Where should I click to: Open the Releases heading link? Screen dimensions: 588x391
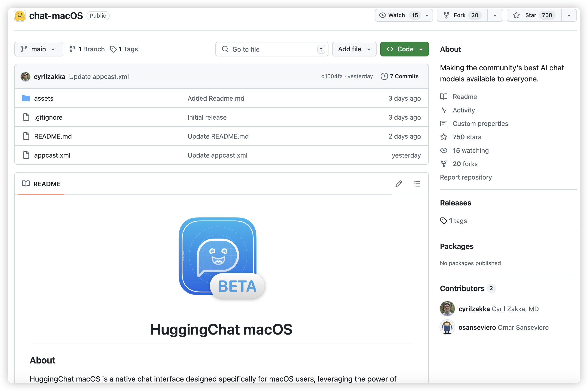pyautogui.click(x=455, y=203)
